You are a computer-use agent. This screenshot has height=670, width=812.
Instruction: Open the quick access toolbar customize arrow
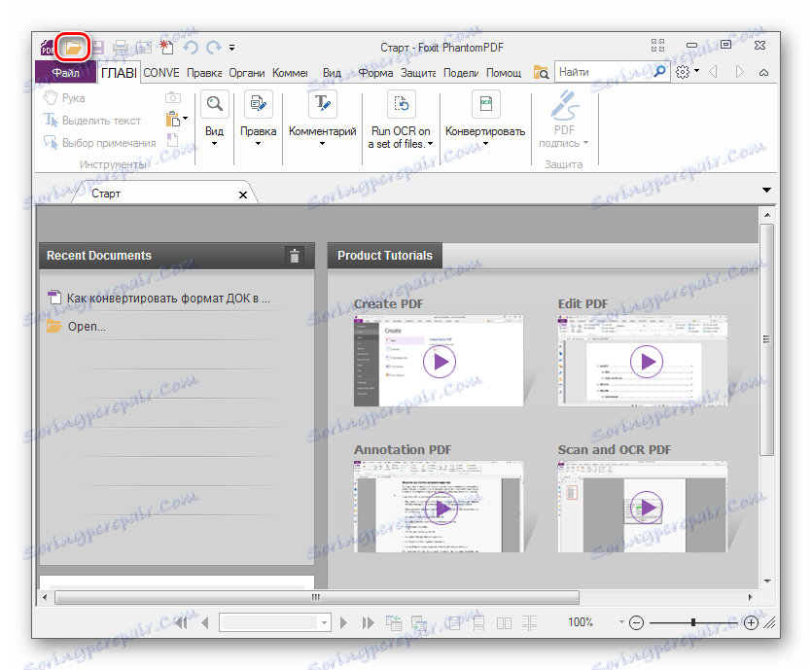232,48
